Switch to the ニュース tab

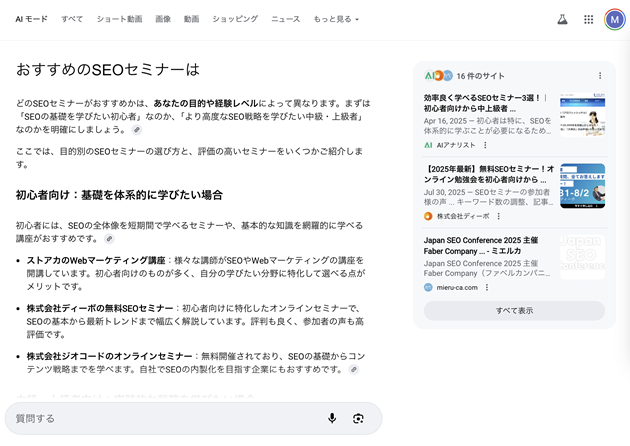(286, 19)
